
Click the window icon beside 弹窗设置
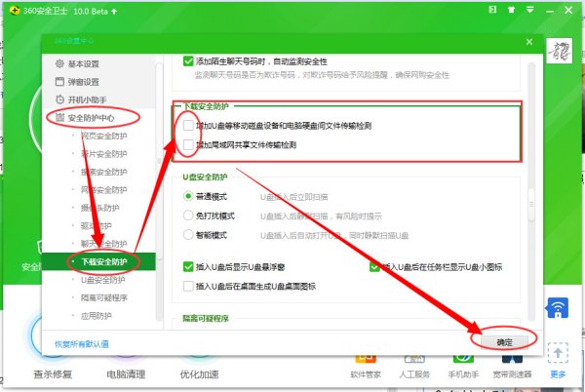(x=59, y=81)
